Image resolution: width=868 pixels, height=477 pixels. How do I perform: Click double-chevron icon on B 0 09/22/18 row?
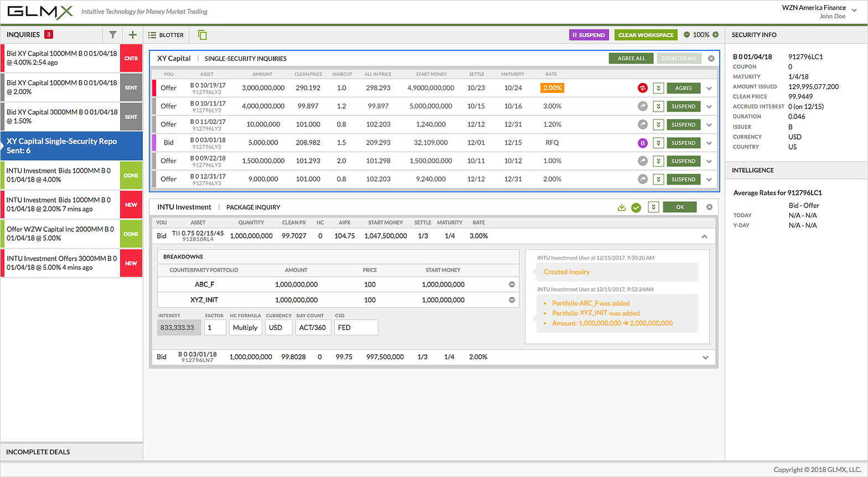click(658, 161)
